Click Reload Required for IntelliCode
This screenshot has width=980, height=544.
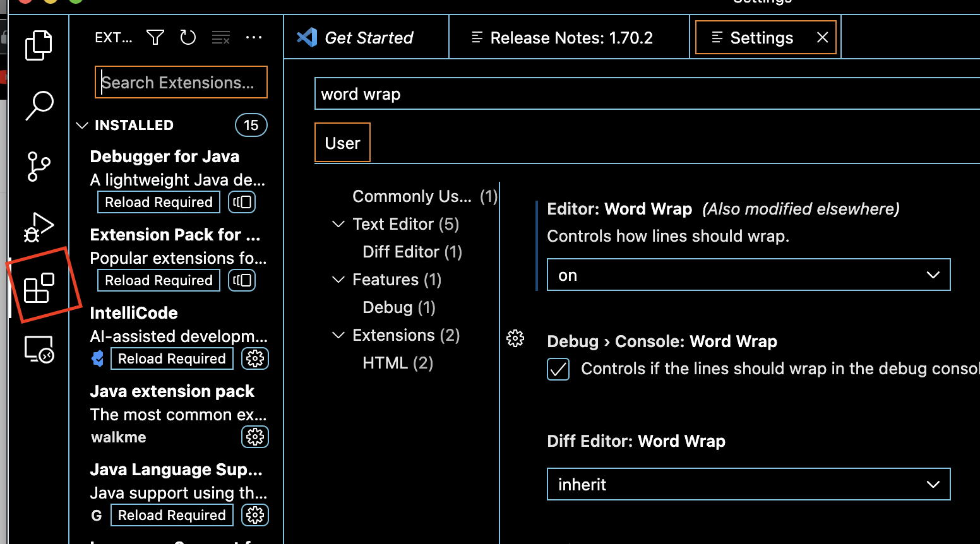tap(172, 358)
